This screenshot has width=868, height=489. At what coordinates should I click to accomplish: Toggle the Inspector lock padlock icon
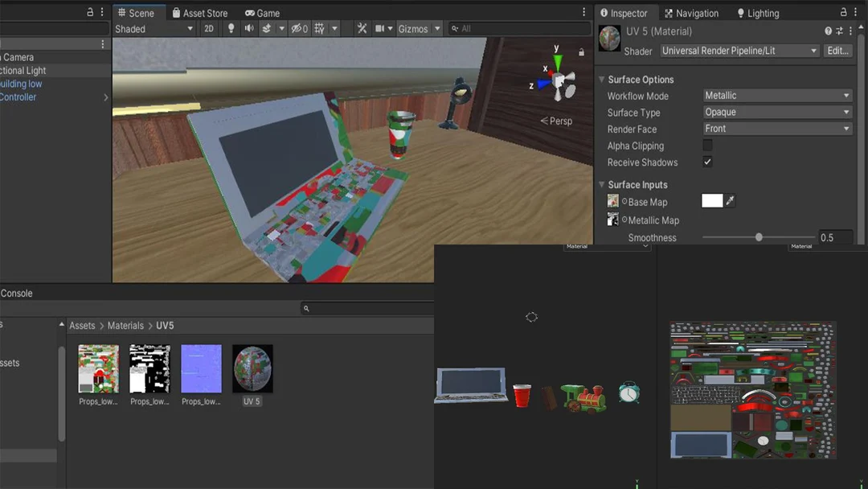tap(845, 12)
